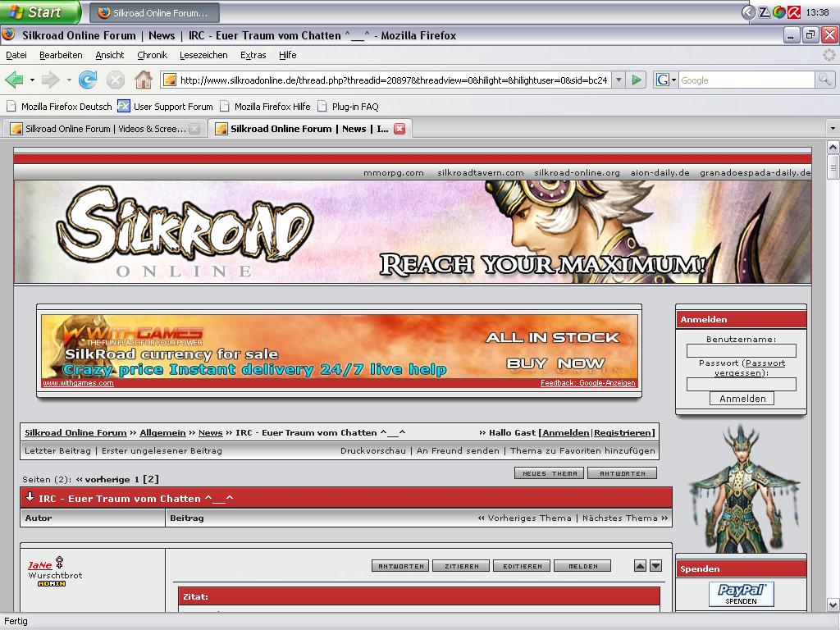The height and width of the screenshot is (630, 840).
Task: Click the Home toolbar icon
Action: coord(144,80)
